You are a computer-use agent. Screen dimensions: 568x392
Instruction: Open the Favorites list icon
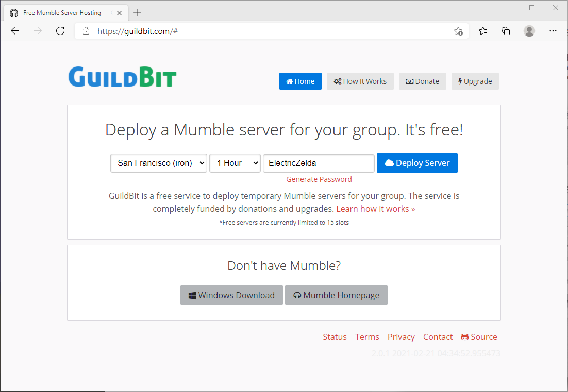483,31
